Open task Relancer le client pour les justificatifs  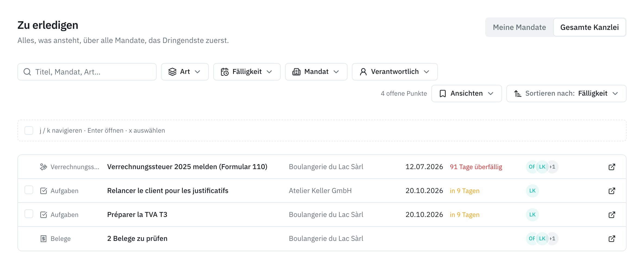[x=168, y=191]
